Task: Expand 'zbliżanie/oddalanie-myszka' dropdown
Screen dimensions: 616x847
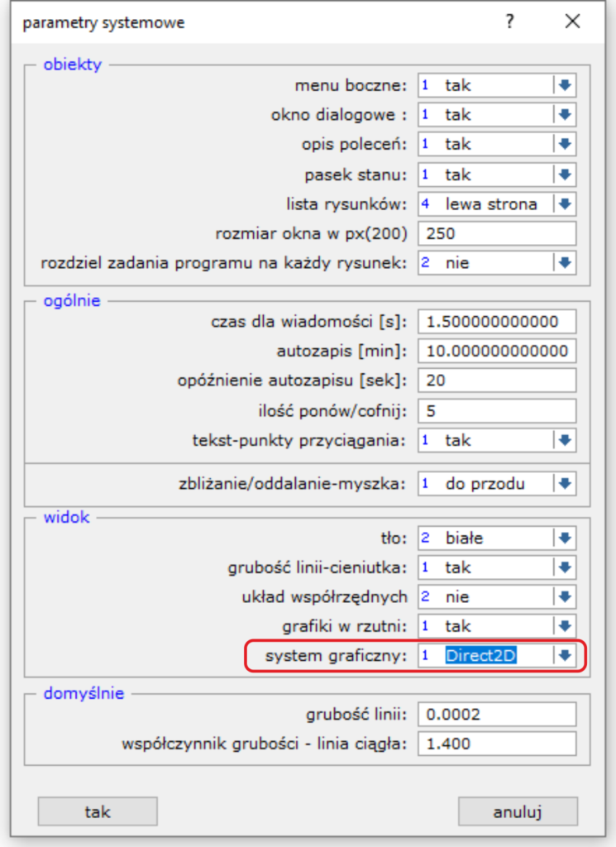Action: 565,484
